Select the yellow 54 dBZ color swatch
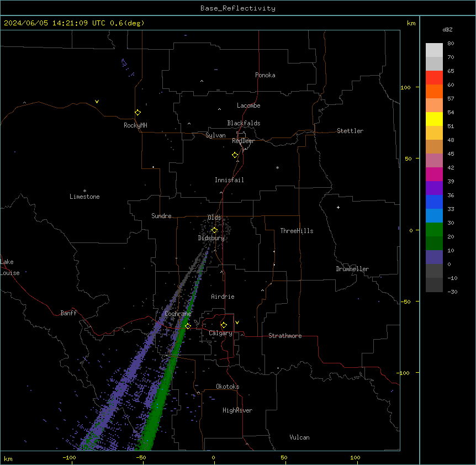The height and width of the screenshot is (465, 476). tap(434, 119)
